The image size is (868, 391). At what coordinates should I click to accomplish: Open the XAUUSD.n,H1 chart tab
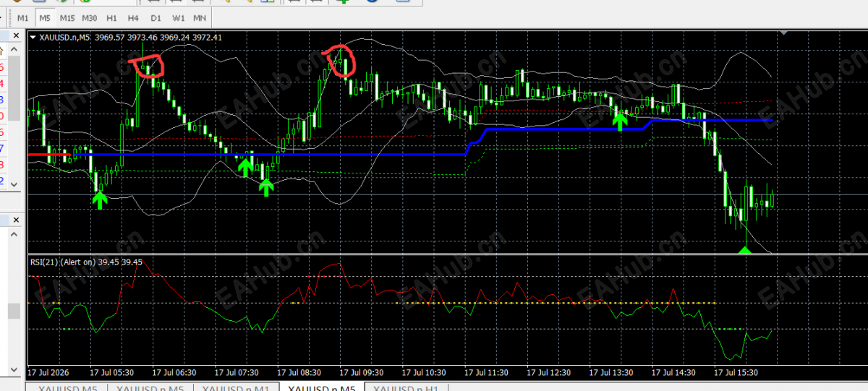click(407, 387)
